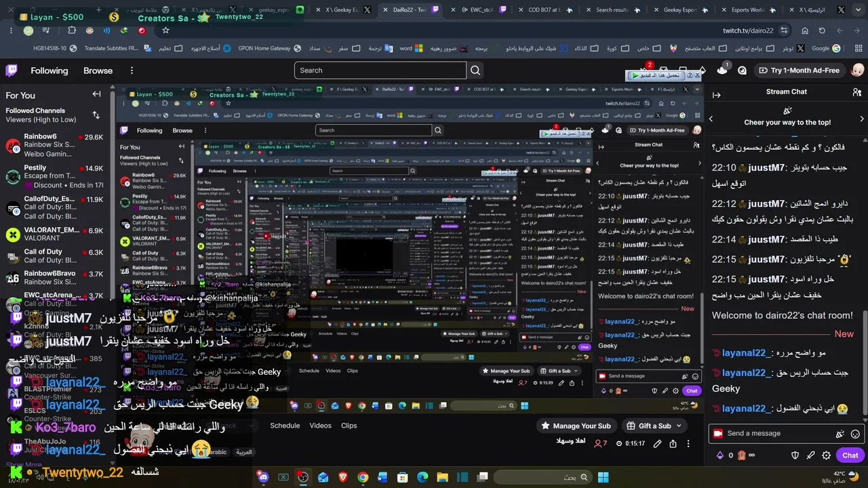This screenshot has height=488, width=868.
Task: Open File Explorer from the taskbar
Action: (x=442, y=477)
